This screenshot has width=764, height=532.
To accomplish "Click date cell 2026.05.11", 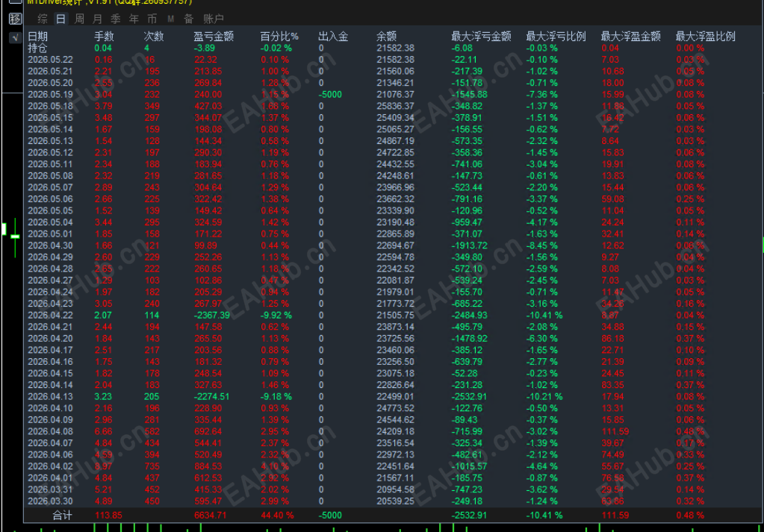I will [50, 164].
